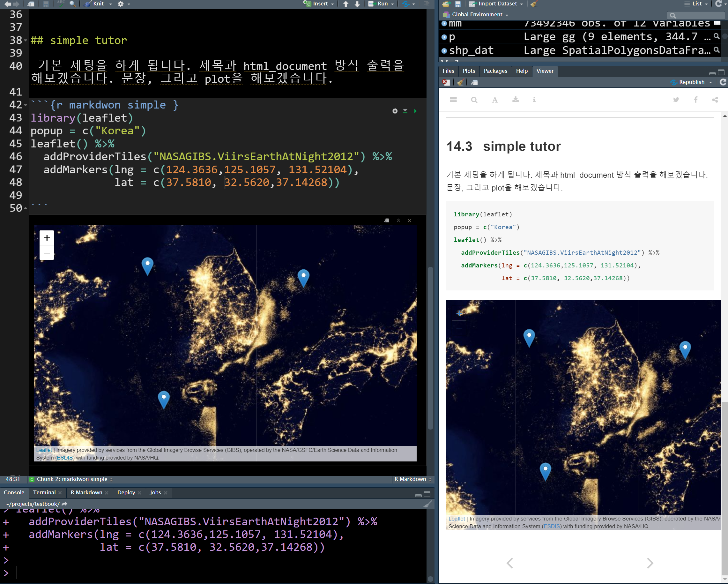Open Leaflet link in editor map attribution
Image resolution: width=728 pixels, height=584 pixels.
tap(44, 450)
